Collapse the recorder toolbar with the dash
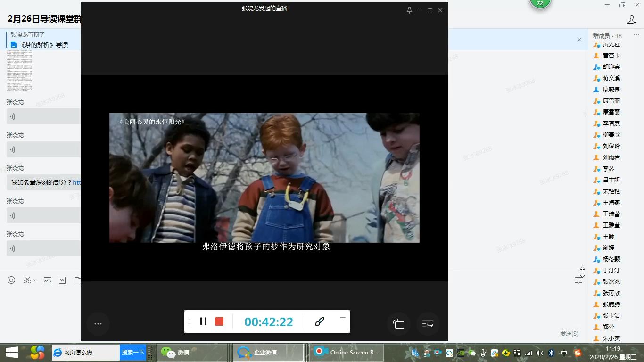644x362 pixels. 343,318
